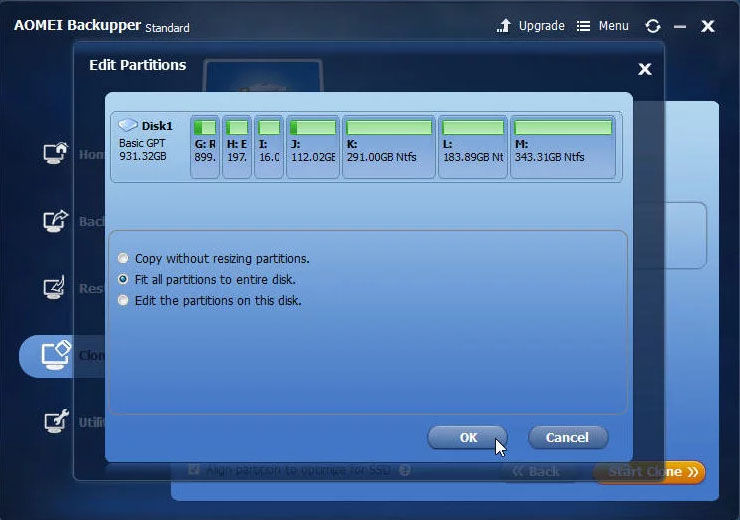This screenshot has height=520, width=740.
Task: Select partition I: on Disk1
Action: (x=269, y=147)
